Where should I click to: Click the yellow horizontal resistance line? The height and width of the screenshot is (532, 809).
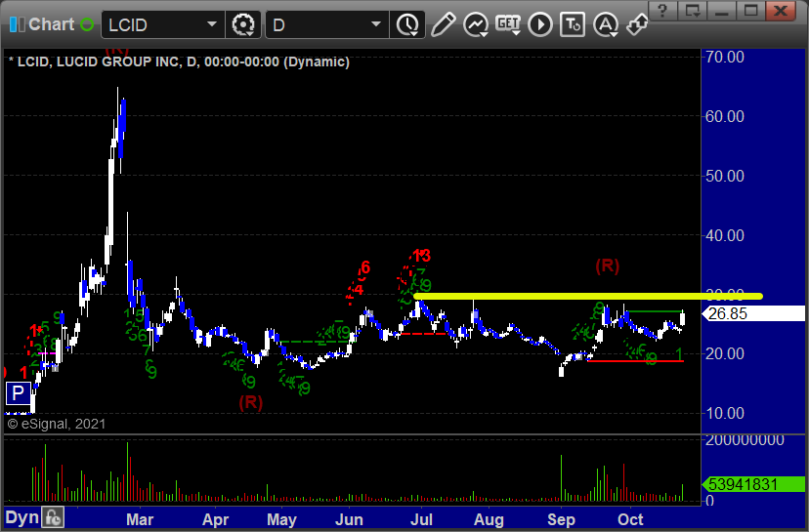588,297
